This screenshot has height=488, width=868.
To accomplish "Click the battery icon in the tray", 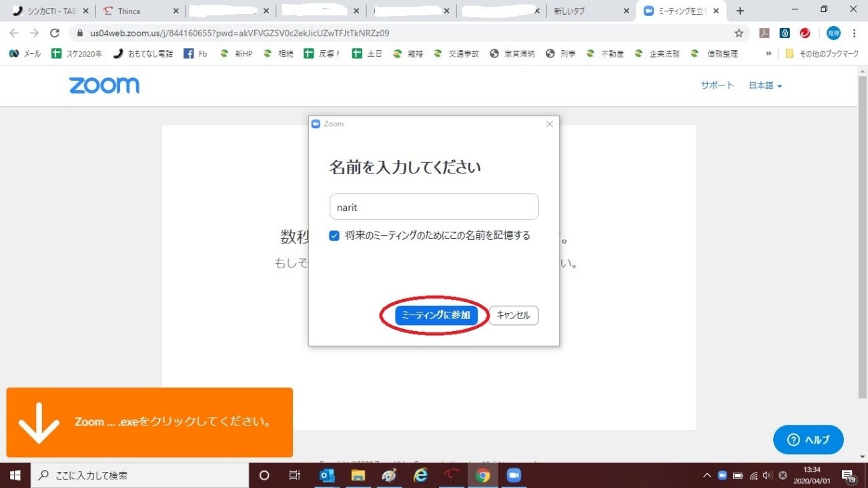I will (x=738, y=475).
